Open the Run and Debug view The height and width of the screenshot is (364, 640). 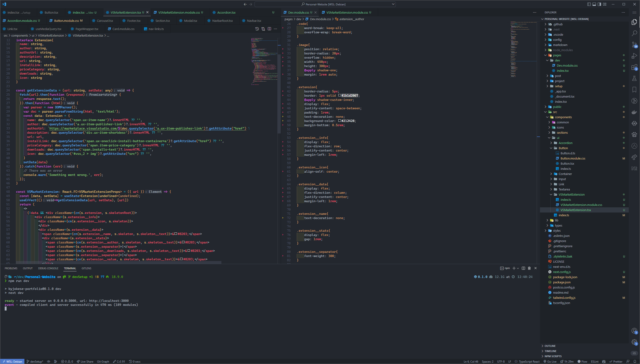pyautogui.click(x=634, y=56)
